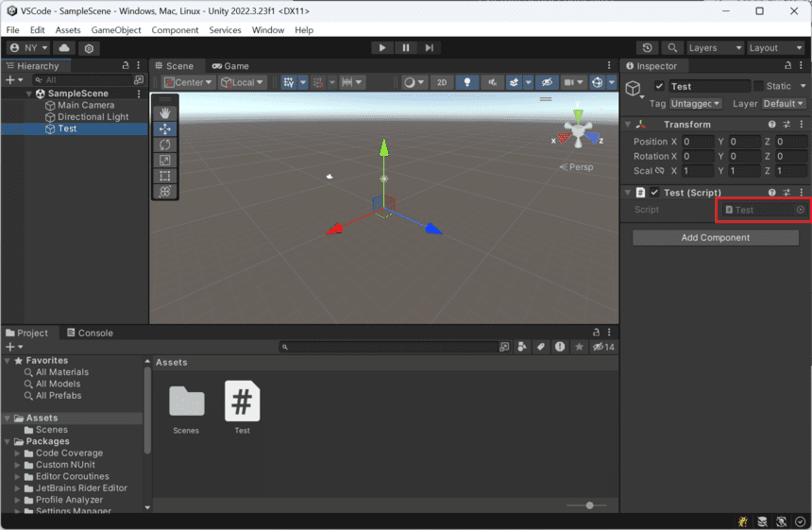Open NY account dropdown

[x=28, y=47]
